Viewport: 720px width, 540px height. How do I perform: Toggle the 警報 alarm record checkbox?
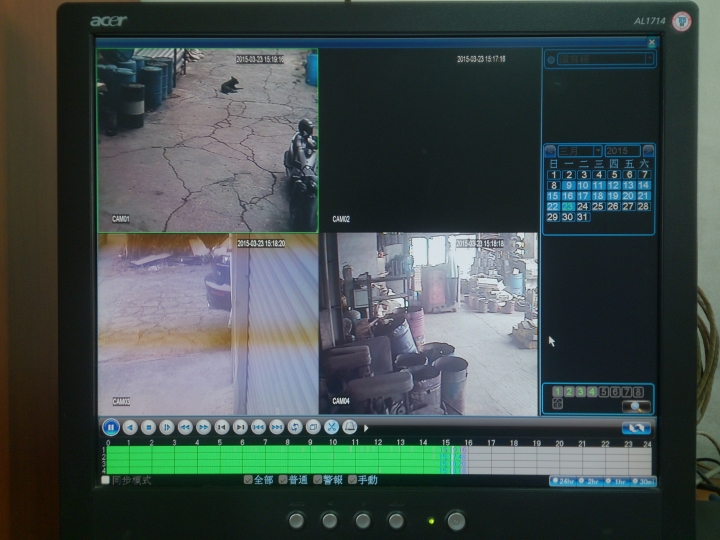(318, 480)
